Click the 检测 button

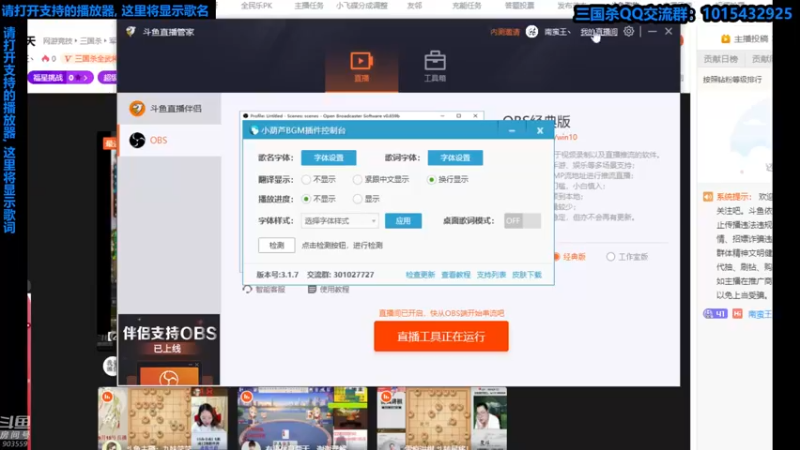(277, 245)
